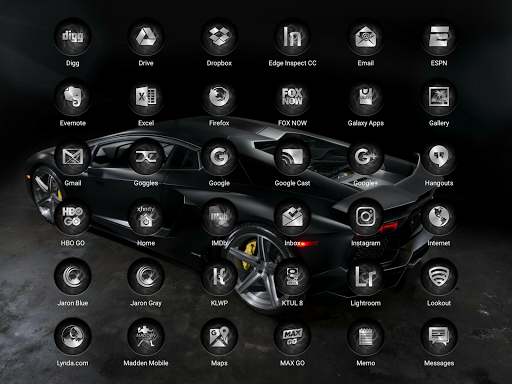Viewport: 512px width, 384px height.
Task: Open Evernote elephant icon
Action: [x=72, y=97]
